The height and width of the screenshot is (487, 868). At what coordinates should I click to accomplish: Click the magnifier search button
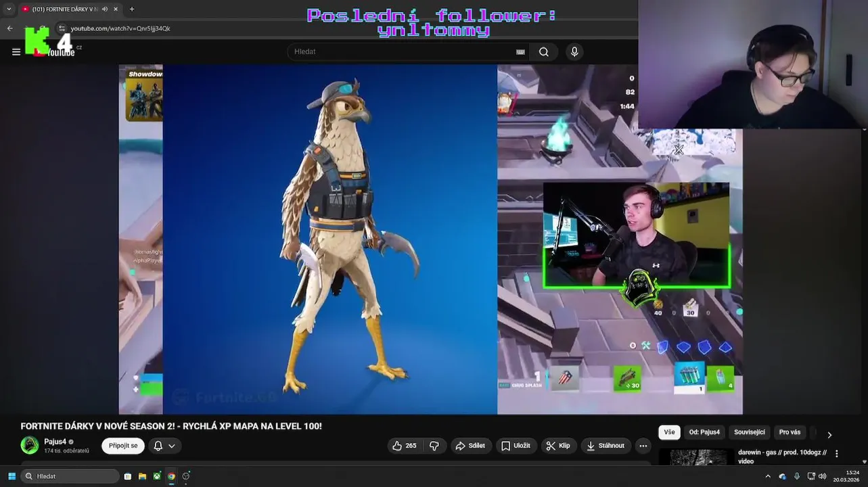544,51
